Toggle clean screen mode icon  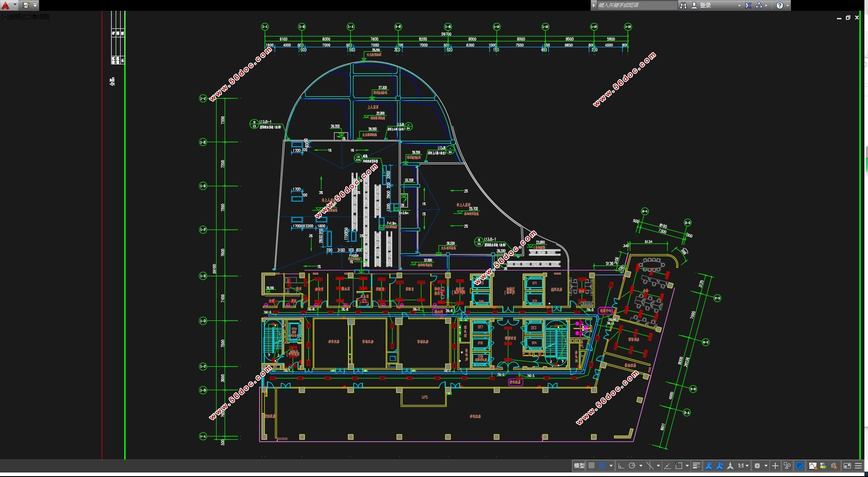847,466
